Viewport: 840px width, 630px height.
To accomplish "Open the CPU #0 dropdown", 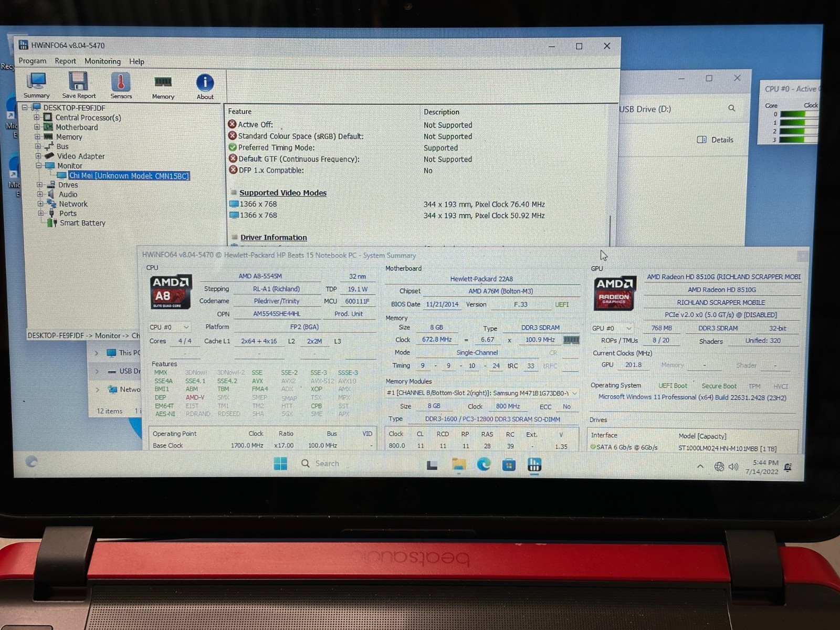I will click(x=169, y=327).
